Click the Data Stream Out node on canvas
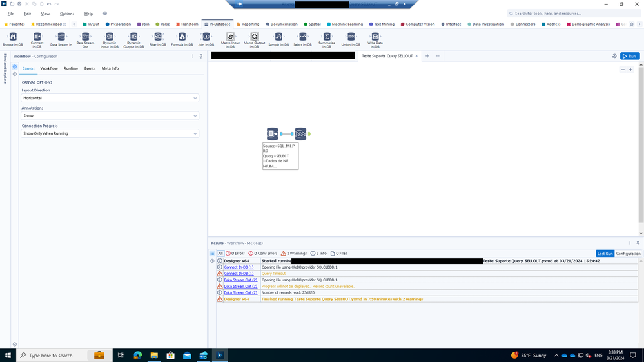 300,134
